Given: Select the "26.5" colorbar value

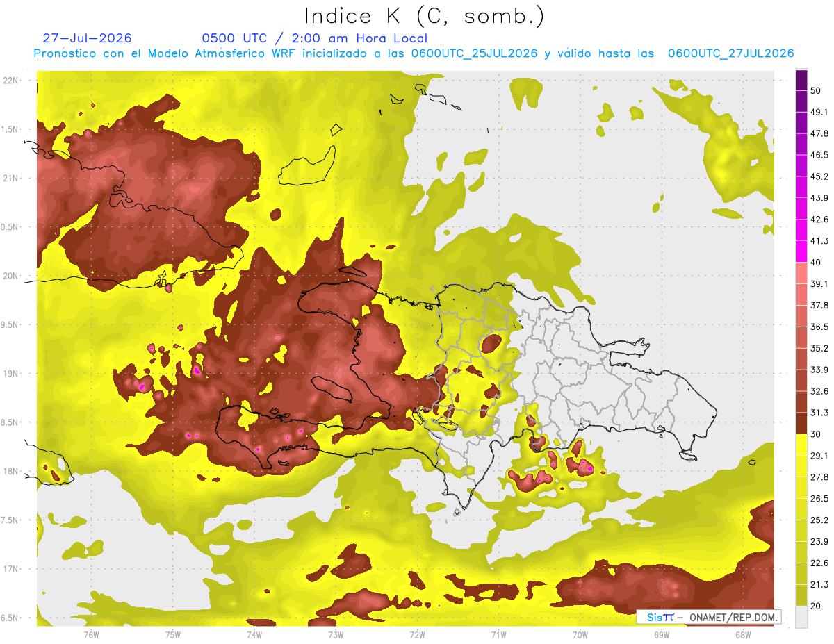Looking at the screenshot, I should 819,499.
